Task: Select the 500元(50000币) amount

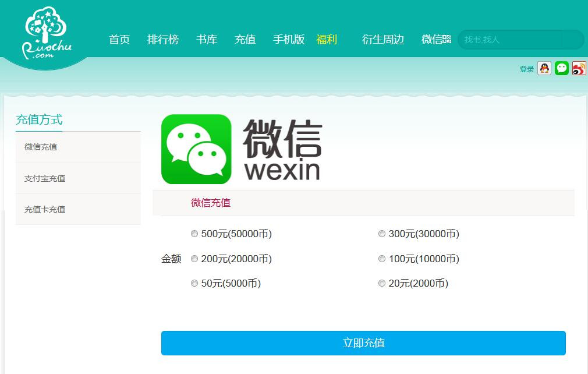Action: (194, 234)
